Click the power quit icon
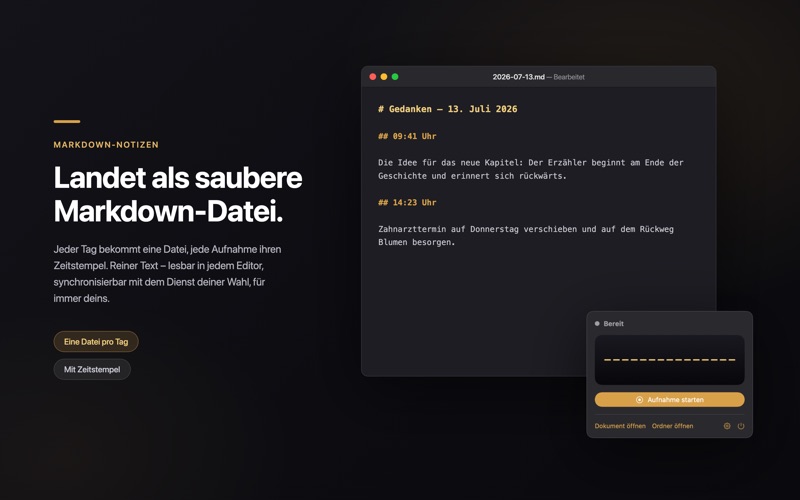 (x=741, y=426)
